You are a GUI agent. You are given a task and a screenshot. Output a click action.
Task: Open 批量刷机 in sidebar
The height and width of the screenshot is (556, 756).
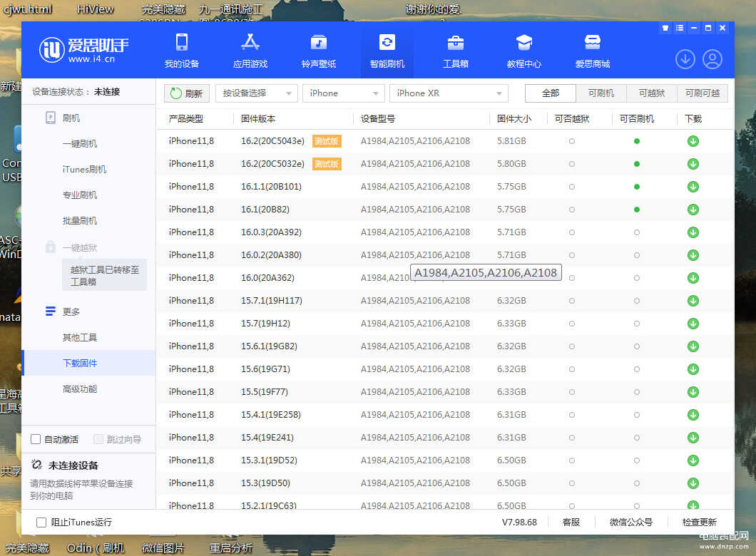point(80,221)
